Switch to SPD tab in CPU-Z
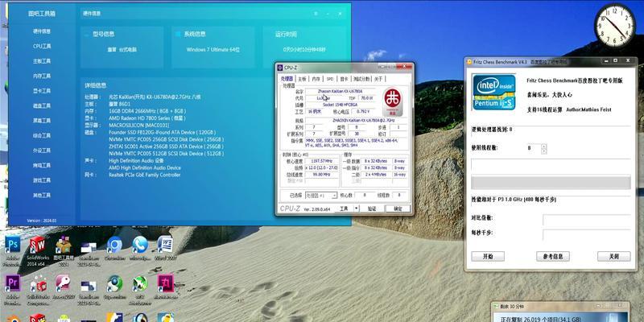 click(x=330, y=79)
